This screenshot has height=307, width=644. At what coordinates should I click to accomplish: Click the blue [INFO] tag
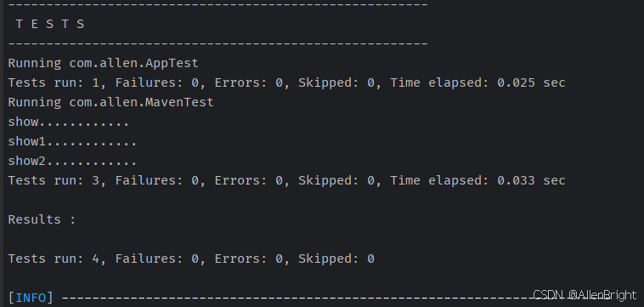click(x=31, y=298)
